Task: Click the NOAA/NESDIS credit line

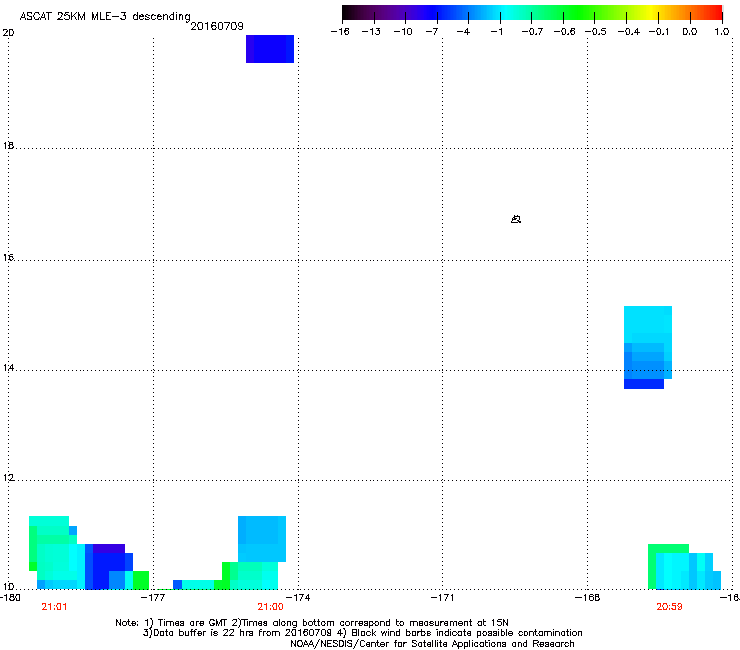Action: click(x=432, y=644)
